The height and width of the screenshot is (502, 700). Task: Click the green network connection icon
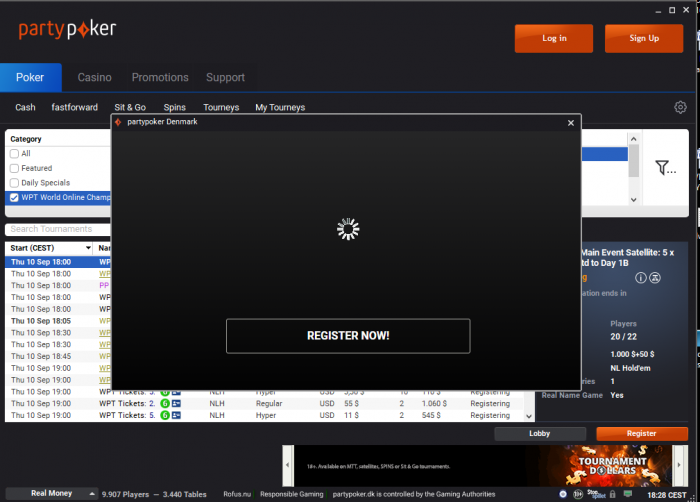(628, 494)
